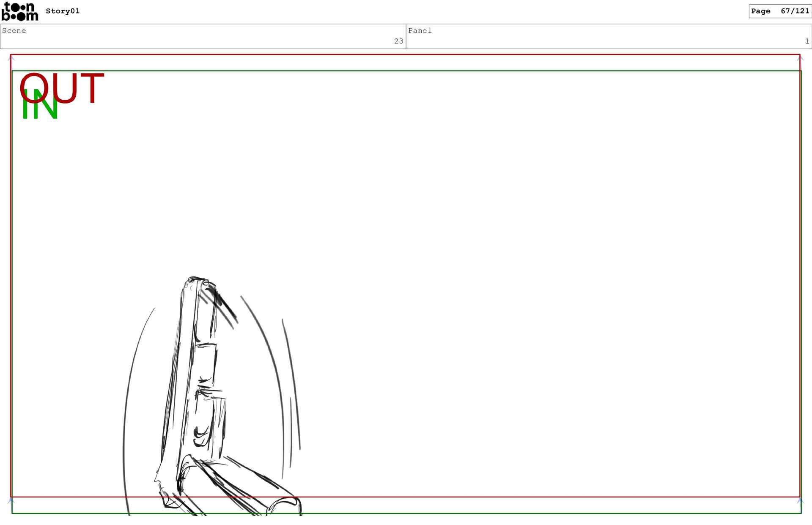
Task: Click the Panel header label
Action: coord(420,30)
